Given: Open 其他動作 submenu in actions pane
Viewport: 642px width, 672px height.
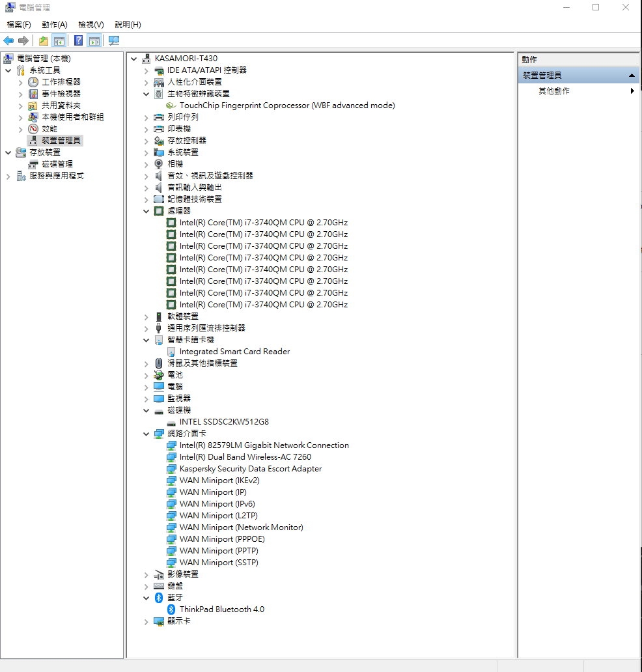Looking at the screenshot, I should click(x=579, y=91).
